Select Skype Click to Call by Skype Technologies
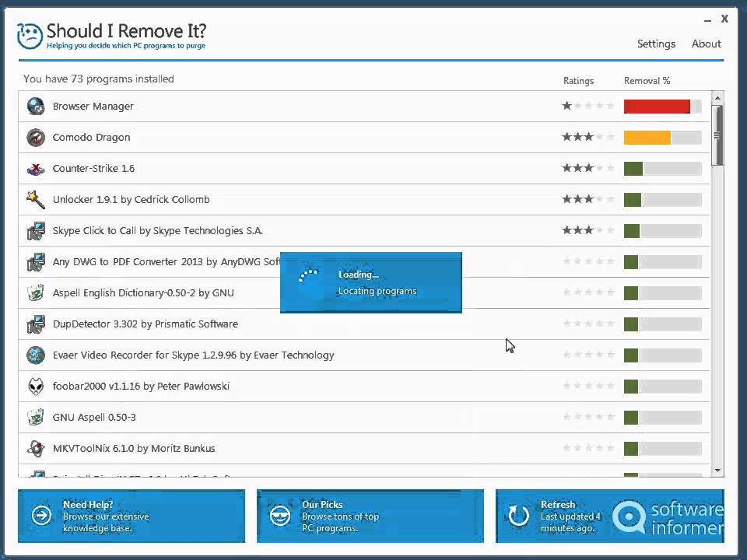This screenshot has width=747, height=560. 158,231
